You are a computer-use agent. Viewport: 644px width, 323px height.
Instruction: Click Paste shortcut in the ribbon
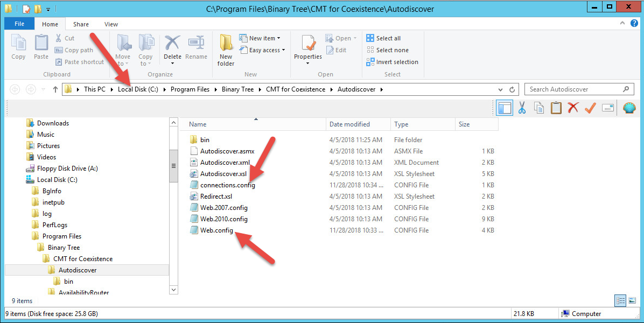(x=80, y=62)
